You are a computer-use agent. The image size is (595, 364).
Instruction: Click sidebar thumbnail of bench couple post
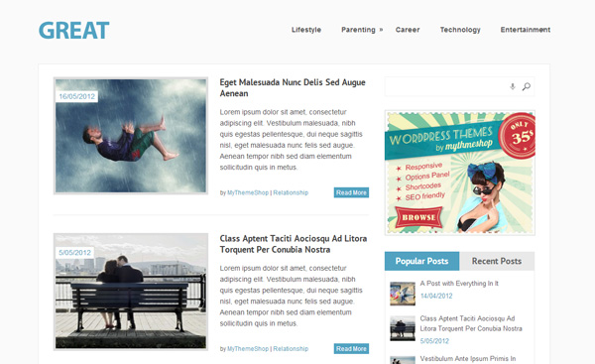403,328
